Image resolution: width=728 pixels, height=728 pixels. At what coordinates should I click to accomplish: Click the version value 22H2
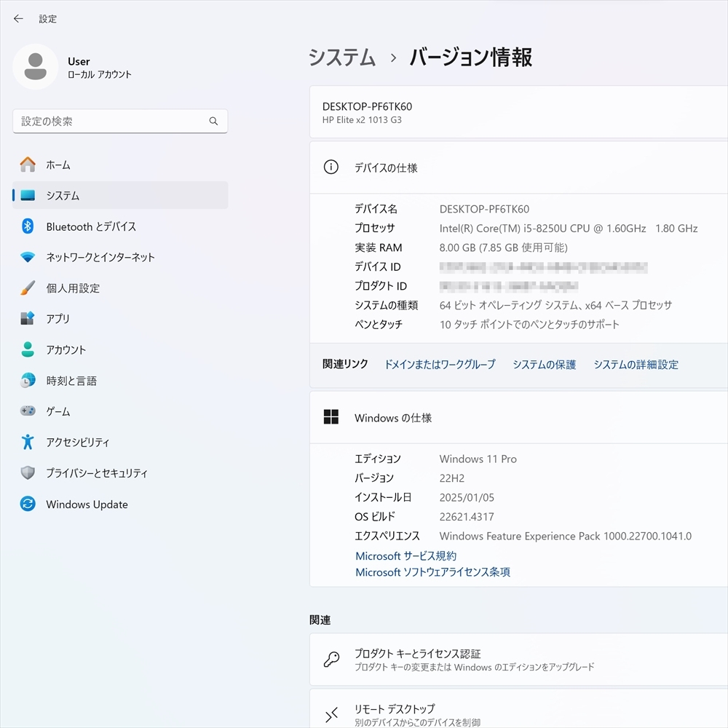click(452, 478)
